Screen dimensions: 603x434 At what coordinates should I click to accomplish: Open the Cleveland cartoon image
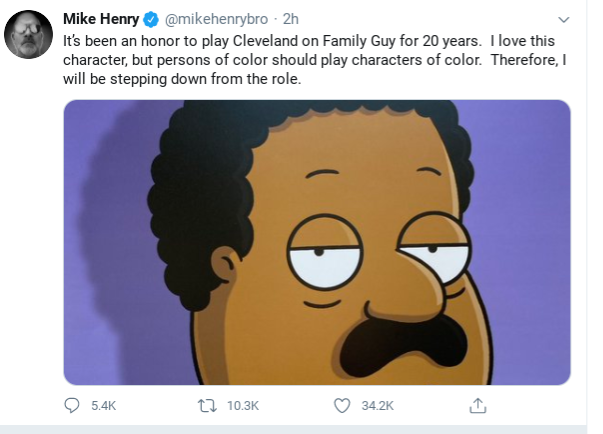[316, 242]
